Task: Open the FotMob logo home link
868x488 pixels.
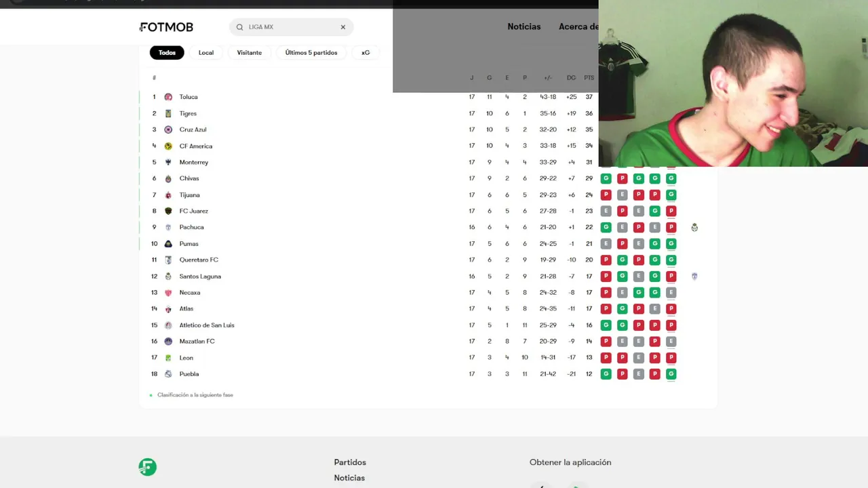Action: coord(167,27)
